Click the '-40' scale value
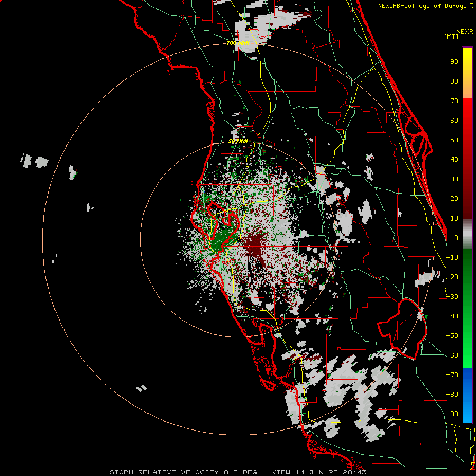This screenshot has height=476, width=476. 452,316
